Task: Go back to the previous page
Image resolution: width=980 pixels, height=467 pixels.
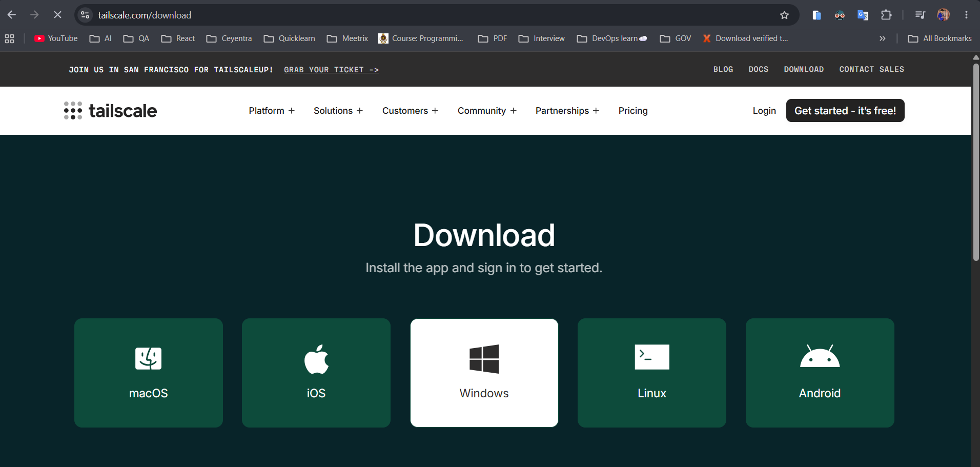Action: [11, 15]
